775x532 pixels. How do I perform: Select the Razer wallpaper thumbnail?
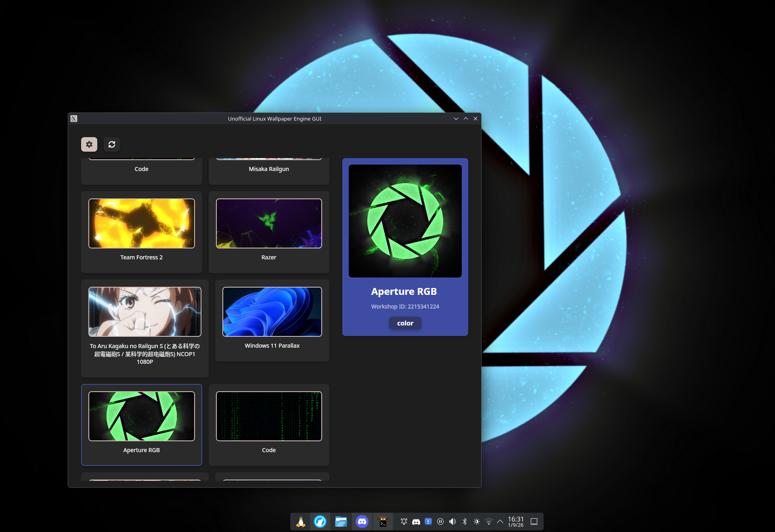click(x=269, y=223)
